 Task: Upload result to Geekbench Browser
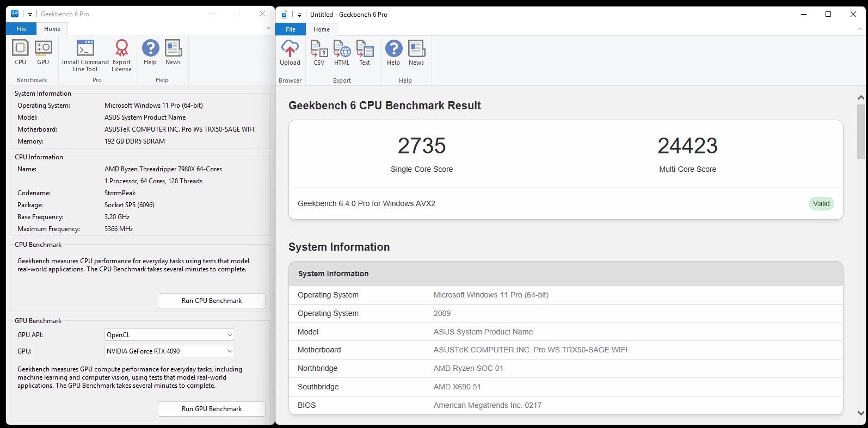tap(290, 53)
